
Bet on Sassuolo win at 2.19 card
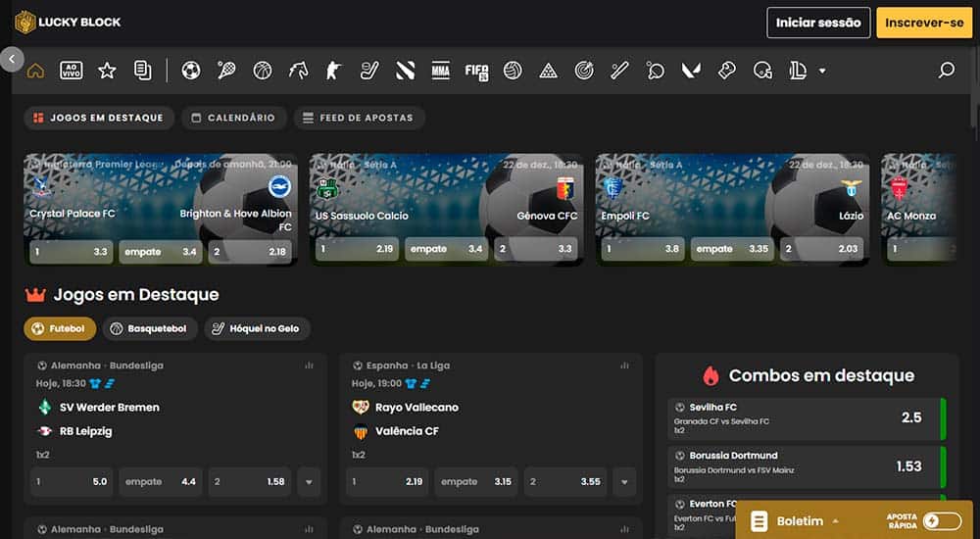(x=357, y=249)
